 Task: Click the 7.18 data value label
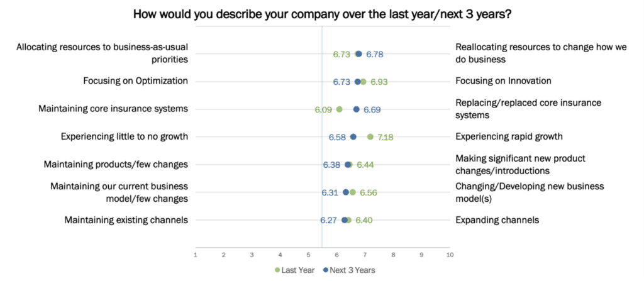coord(386,137)
